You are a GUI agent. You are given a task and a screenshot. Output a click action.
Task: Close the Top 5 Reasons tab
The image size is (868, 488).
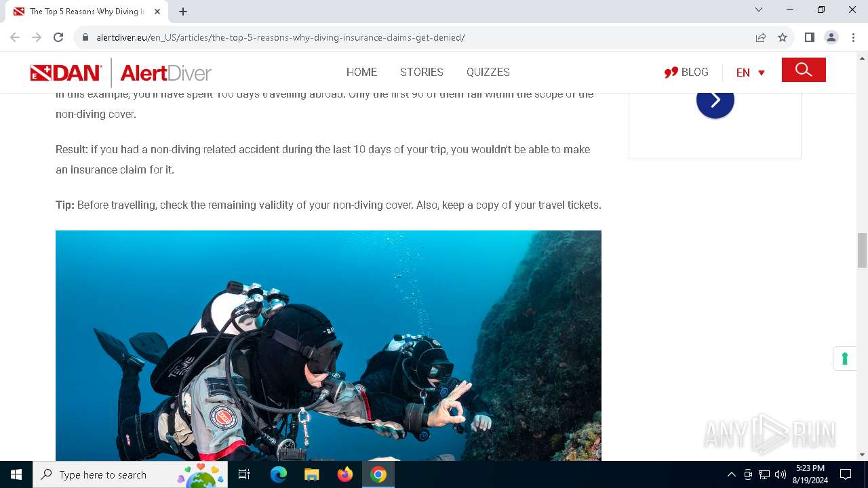tap(157, 12)
